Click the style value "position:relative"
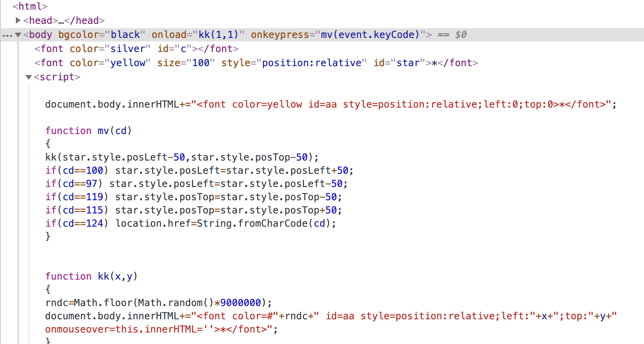The width and height of the screenshot is (644, 344). point(312,63)
